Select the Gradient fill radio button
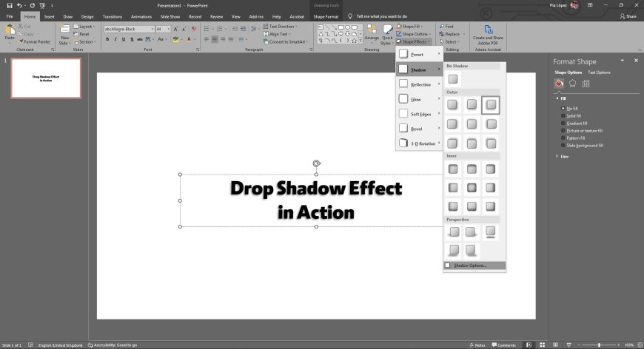The image size is (644, 349). pyautogui.click(x=563, y=123)
